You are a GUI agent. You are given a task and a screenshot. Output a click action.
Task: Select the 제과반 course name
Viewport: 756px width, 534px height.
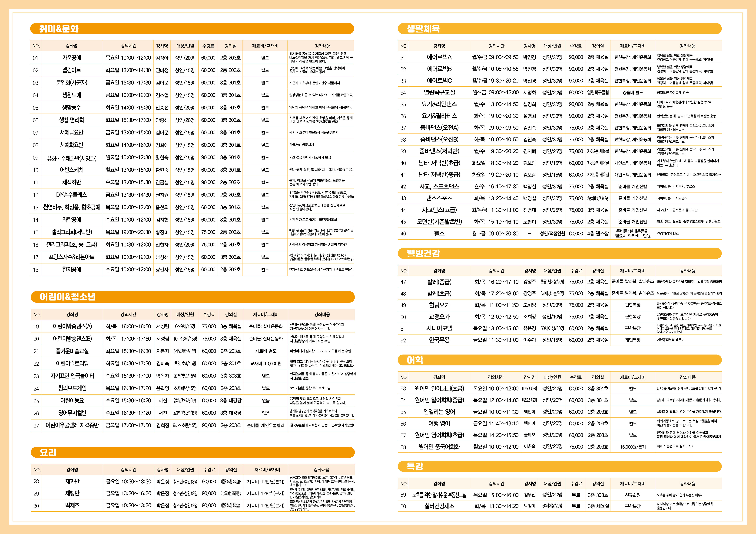72,481
